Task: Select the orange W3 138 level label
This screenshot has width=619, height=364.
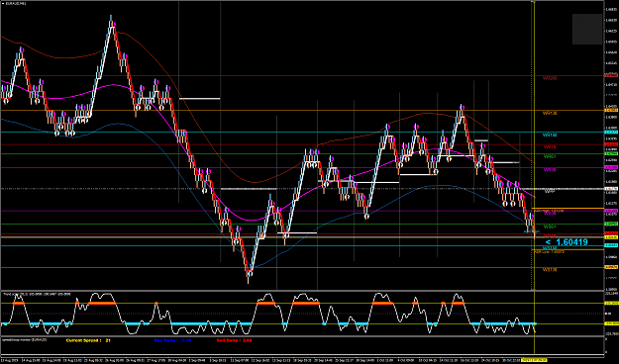Action: pyautogui.click(x=550, y=270)
